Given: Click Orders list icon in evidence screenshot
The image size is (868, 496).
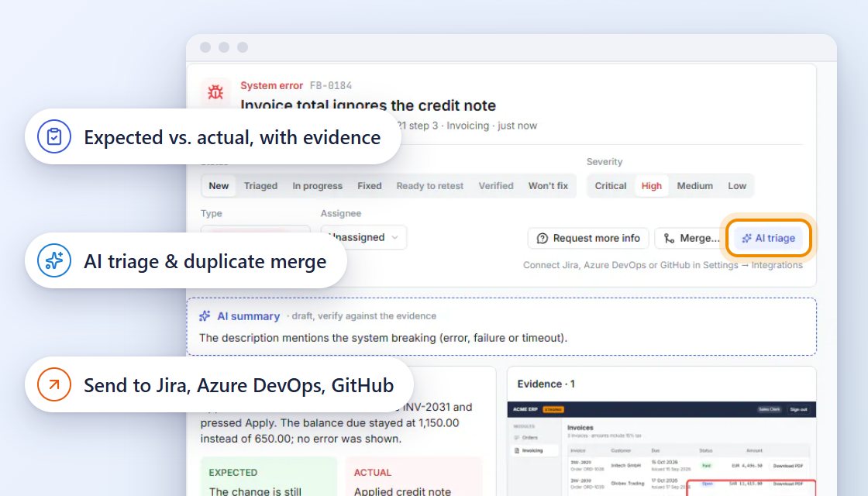Looking at the screenshot, I should click(x=517, y=437).
